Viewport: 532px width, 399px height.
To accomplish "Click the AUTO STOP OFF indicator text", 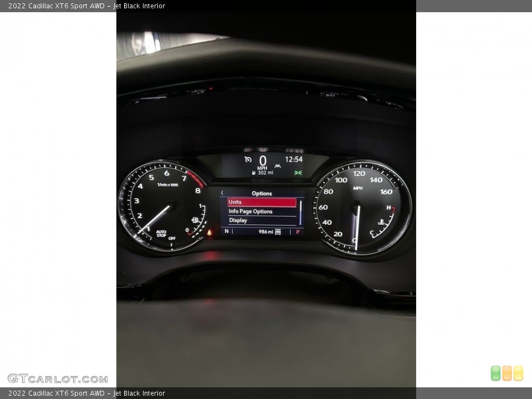I will click(172, 238).
